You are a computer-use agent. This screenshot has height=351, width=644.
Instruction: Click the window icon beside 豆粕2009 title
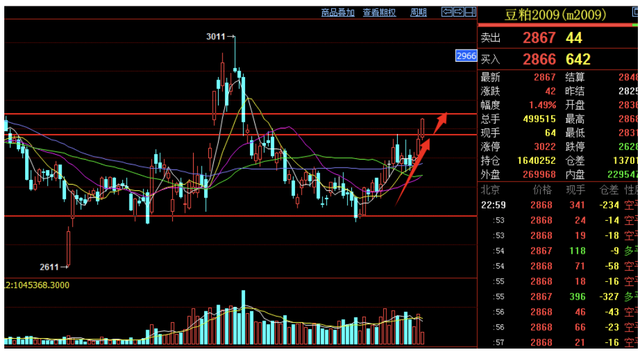click(x=636, y=12)
